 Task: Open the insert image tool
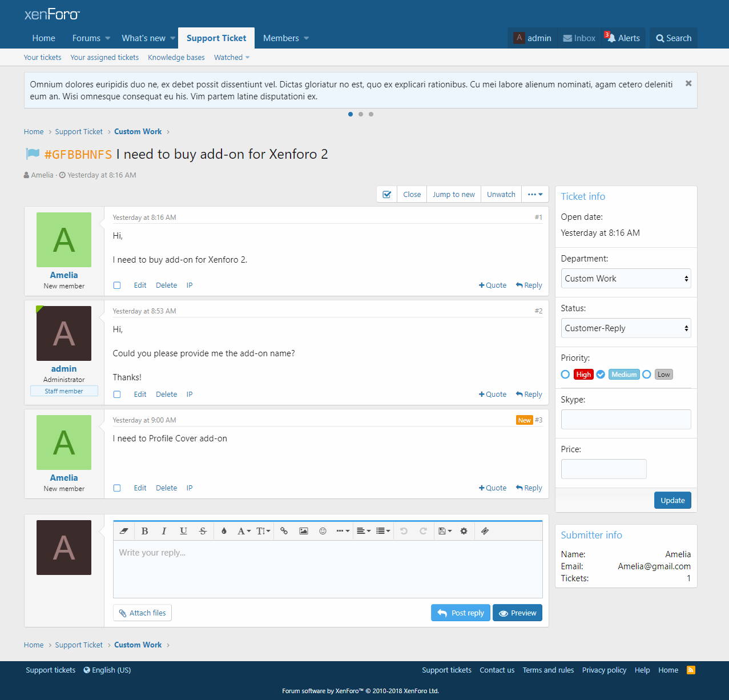303,531
